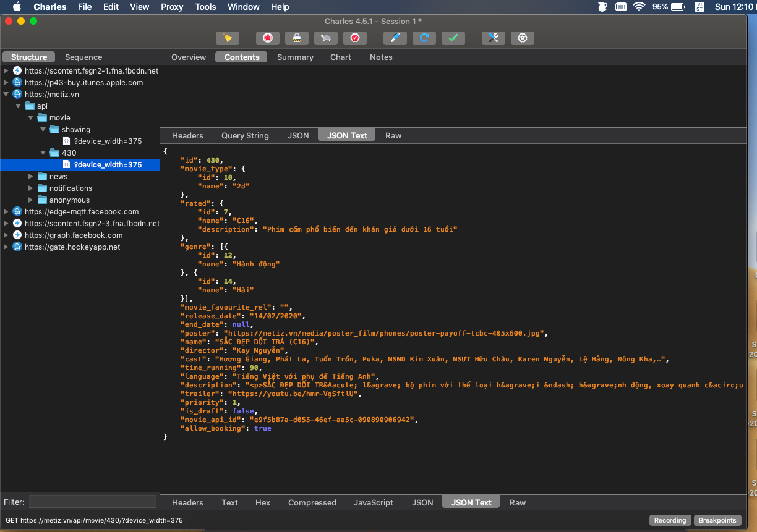Show the Query String tab
Viewport: 757px width, 532px height.
click(x=245, y=135)
